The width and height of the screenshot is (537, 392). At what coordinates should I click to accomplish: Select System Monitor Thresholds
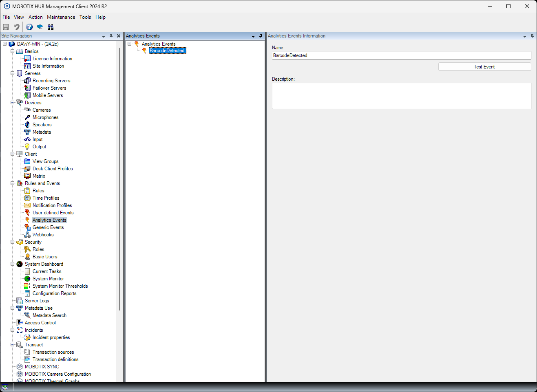pyautogui.click(x=60, y=286)
